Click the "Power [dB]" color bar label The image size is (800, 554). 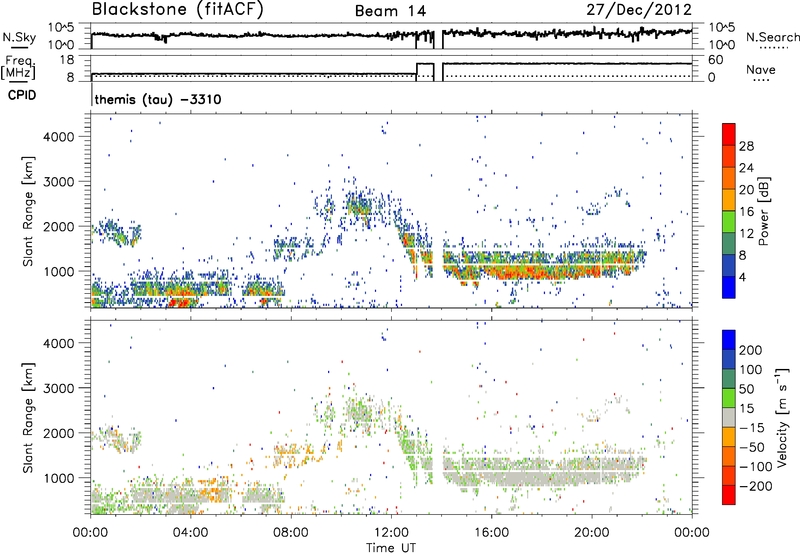point(764,211)
